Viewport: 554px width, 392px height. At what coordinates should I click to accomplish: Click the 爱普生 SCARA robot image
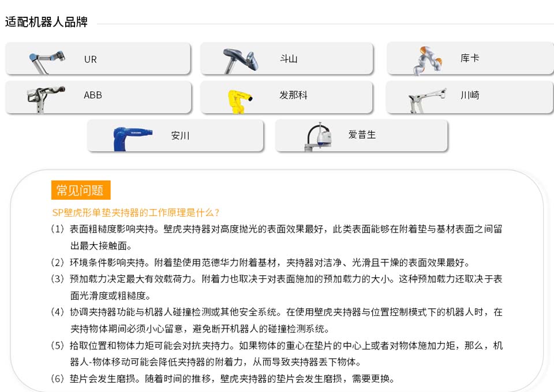[x=319, y=136]
